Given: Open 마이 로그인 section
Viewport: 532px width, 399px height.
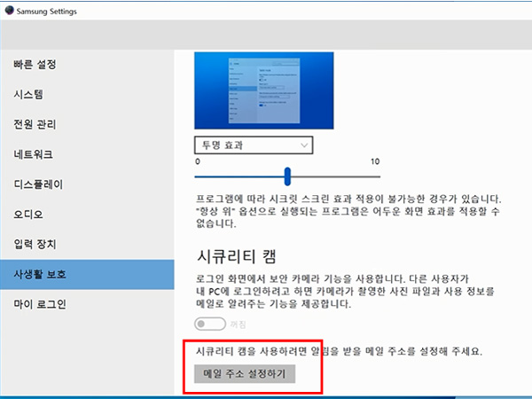Looking at the screenshot, I should [x=87, y=304].
